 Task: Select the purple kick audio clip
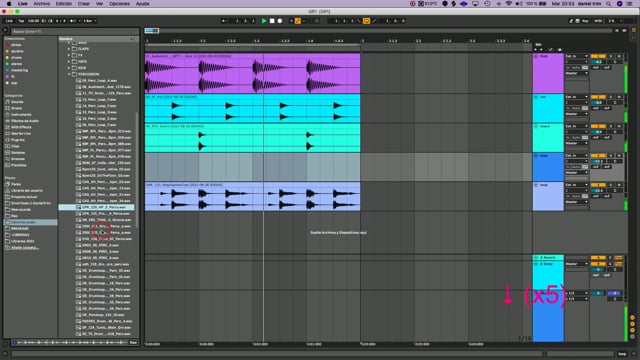pyautogui.click(x=252, y=73)
